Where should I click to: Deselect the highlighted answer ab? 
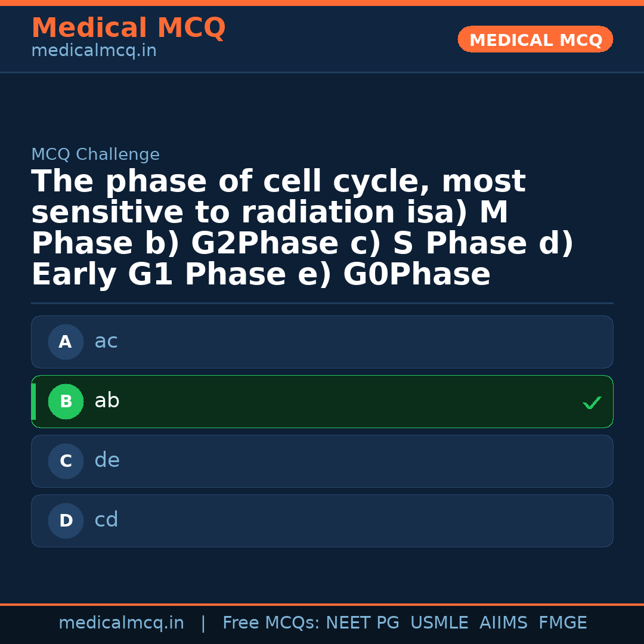point(322,401)
